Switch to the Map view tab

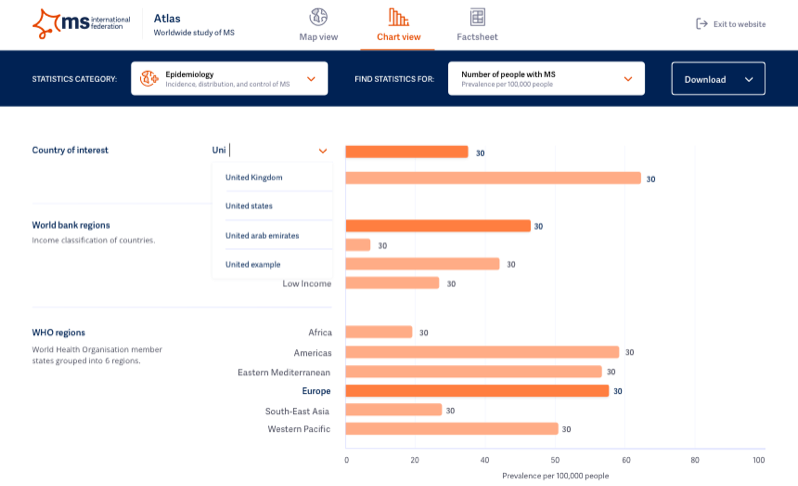(318, 37)
